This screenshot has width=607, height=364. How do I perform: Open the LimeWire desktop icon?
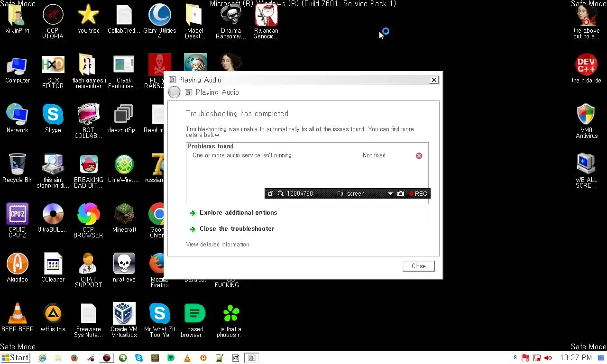click(124, 168)
